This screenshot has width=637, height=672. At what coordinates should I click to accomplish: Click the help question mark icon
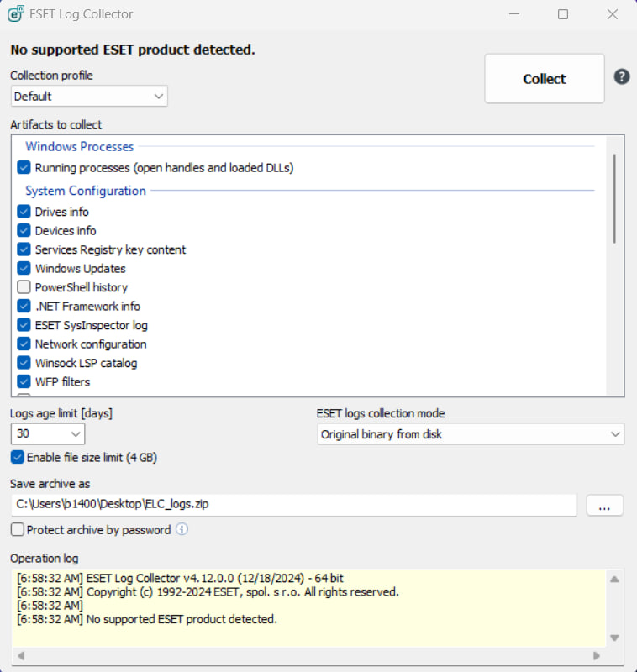[x=622, y=77]
